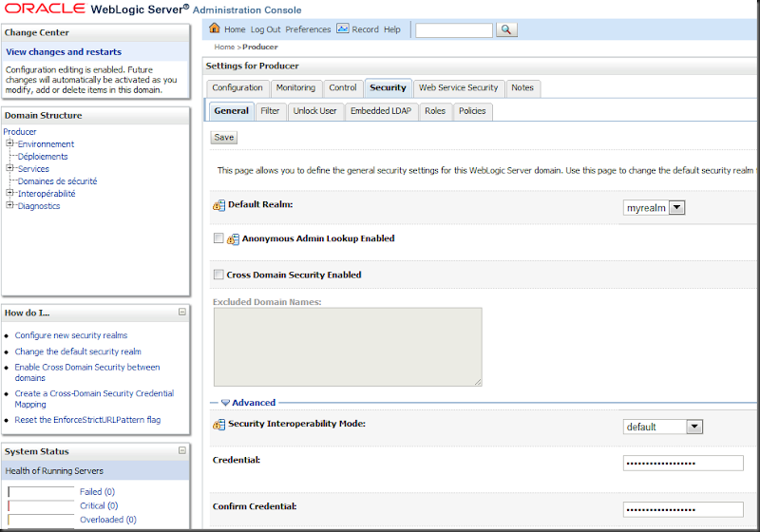Screen dimensions: 760x532
Task: Switch to the Configuration tab
Action: point(237,88)
